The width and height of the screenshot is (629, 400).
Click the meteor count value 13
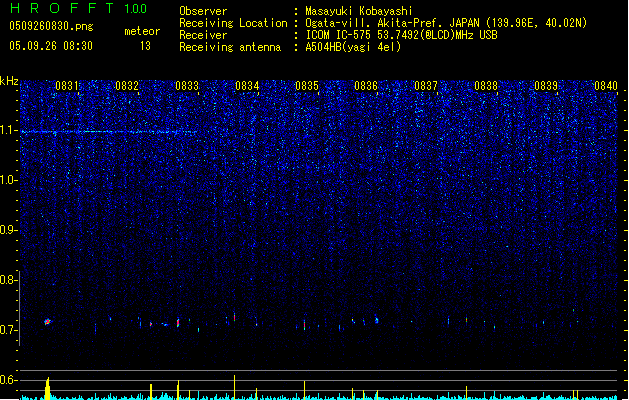pos(145,46)
